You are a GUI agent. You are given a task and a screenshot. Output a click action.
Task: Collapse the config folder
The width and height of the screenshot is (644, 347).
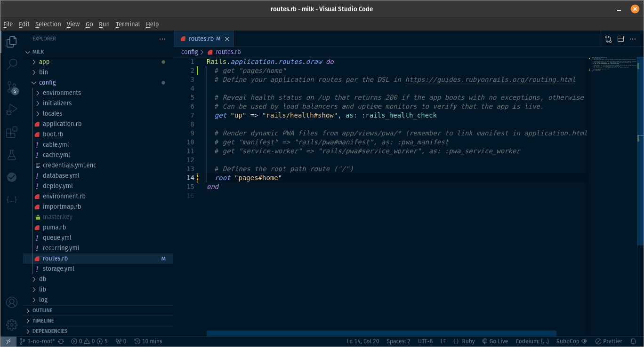pos(98,83)
